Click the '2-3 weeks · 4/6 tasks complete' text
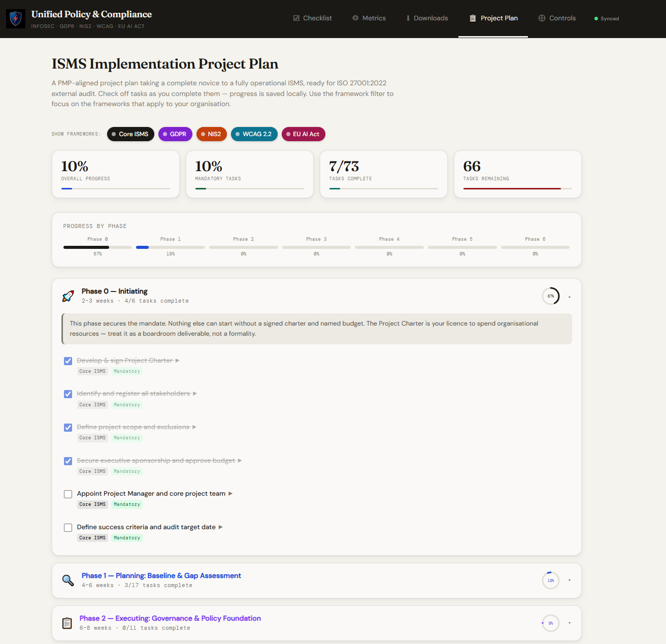This screenshot has width=666, height=644. coord(136,301)
